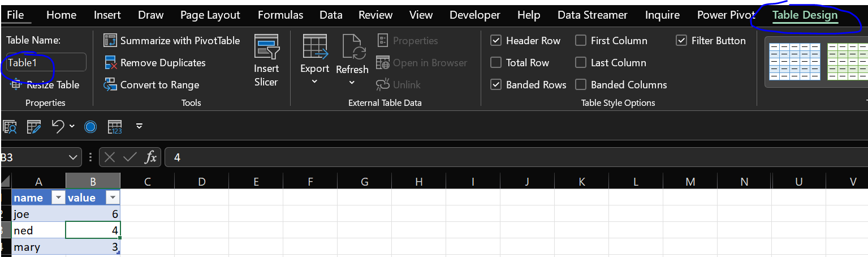Image resolution: width=868 pixels, height=257 pixels.
Task: Select the value cell containing 3
Action: point(93,247)
